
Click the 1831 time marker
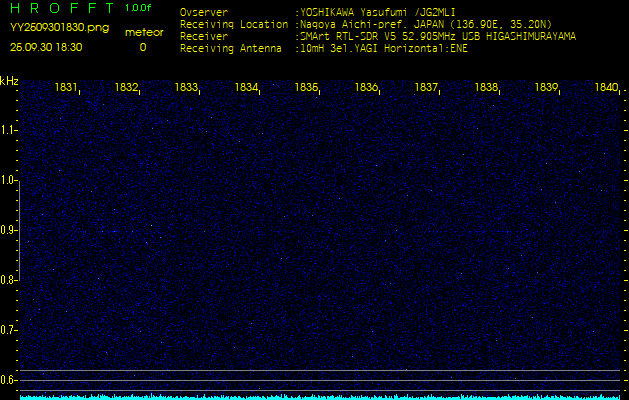coord(66,87)
